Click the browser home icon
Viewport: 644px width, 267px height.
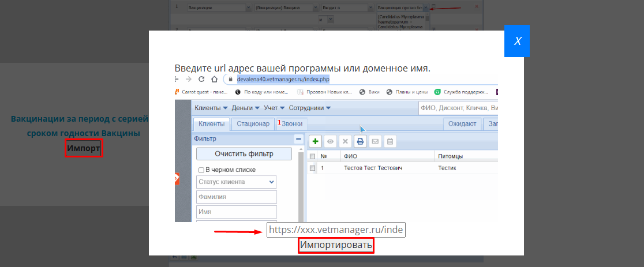point(214,79)
